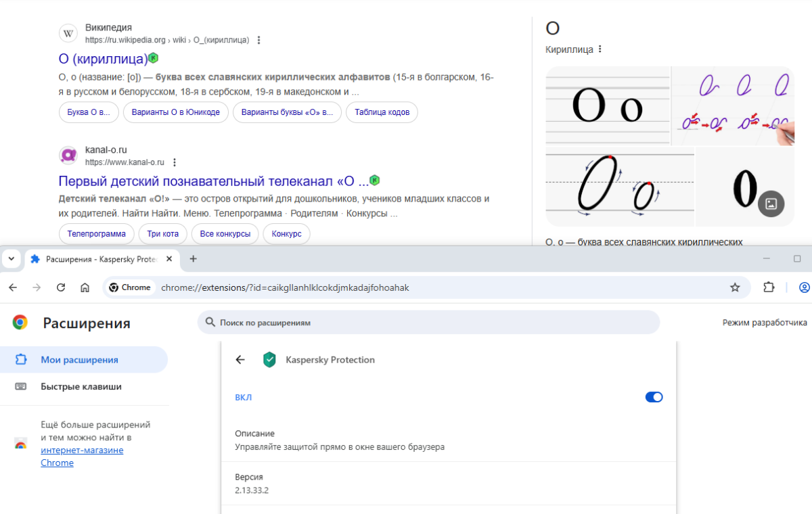Open «Мои расширения» in the sidebar
Screen dimensions: 812x514
(x=84, y=360)
